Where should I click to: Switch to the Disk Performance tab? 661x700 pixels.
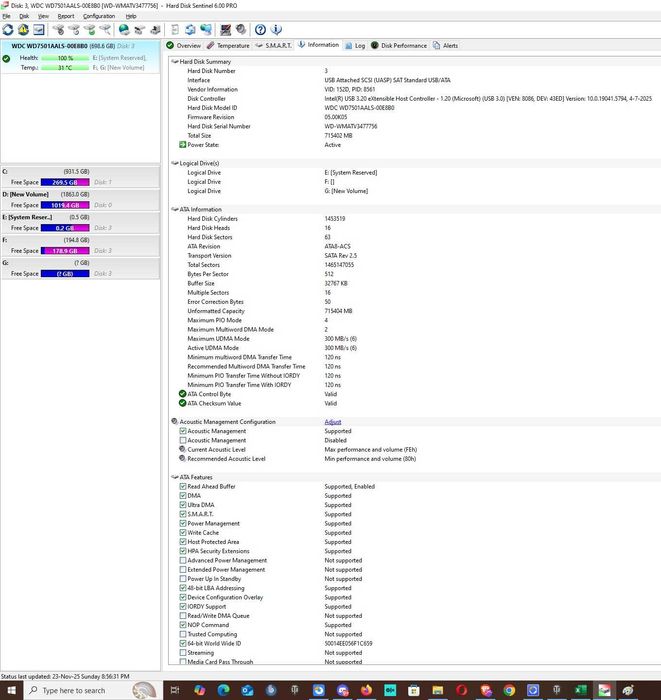(399, 46)
